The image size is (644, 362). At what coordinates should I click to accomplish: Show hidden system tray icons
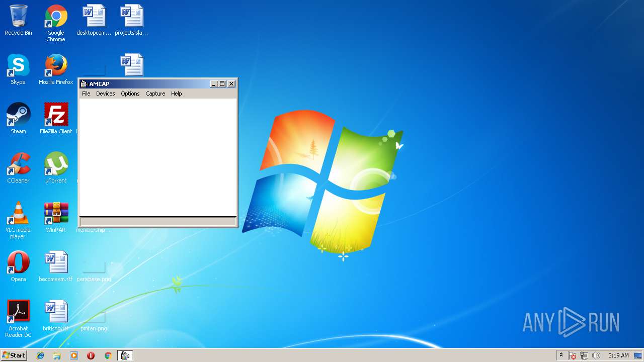point(561,355)
